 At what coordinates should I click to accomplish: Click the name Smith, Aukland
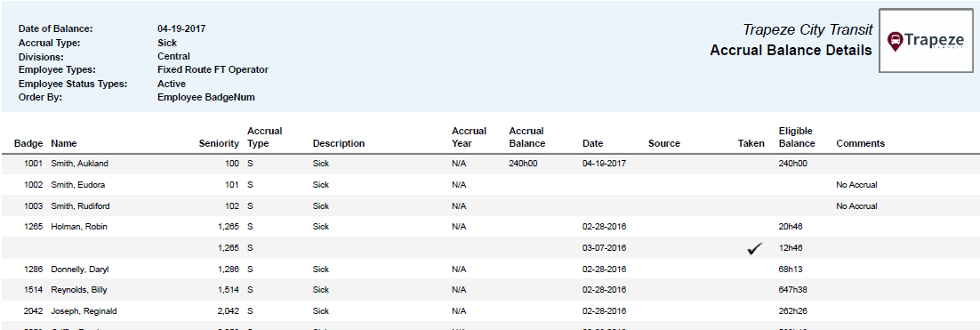point(79,163)
